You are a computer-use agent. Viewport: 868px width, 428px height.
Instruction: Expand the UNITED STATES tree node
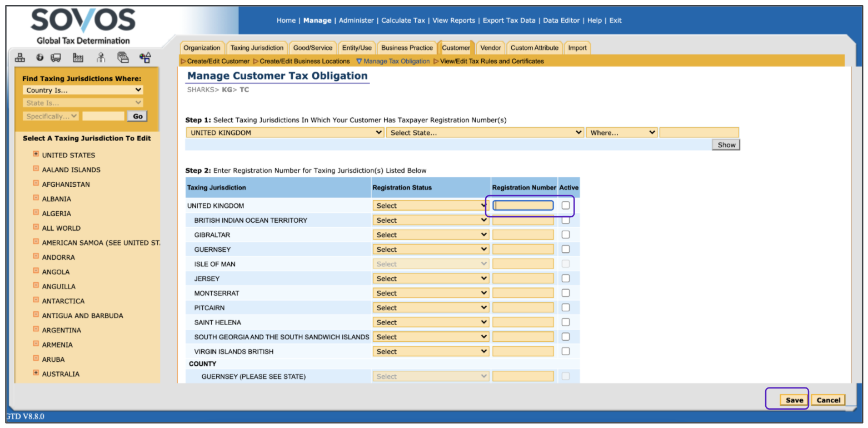pos(36,154)
